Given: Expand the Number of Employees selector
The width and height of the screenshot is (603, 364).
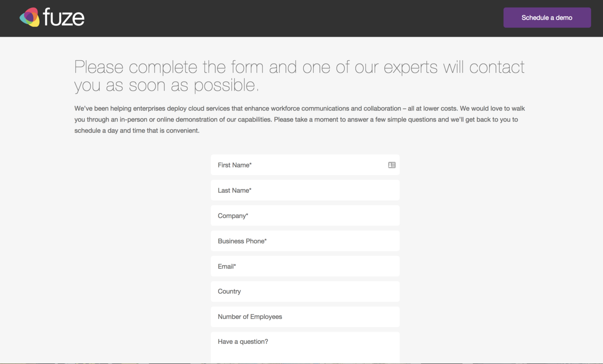Looking at the screenshot, I should 305,317.
